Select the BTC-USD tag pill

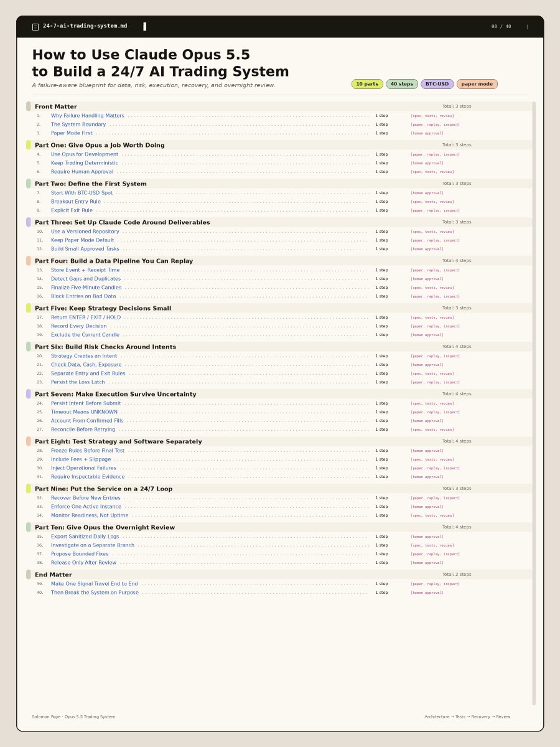click(x=437, y=84)
